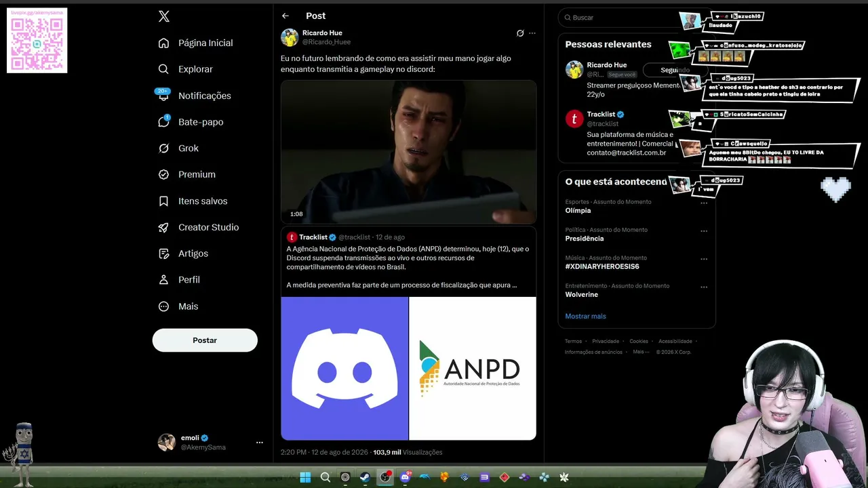
Task: Open Página Inicial in the sidebar
Action: click(x=195, y=43)
